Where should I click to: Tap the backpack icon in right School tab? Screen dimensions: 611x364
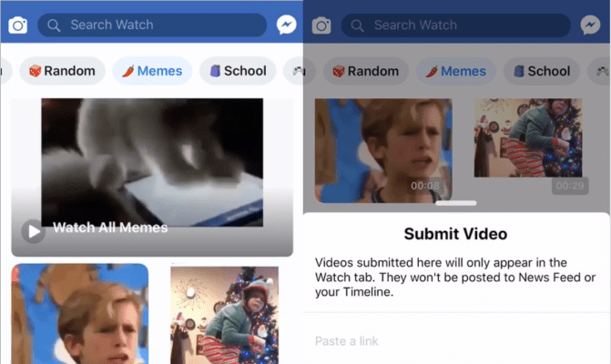pyautogui.click(x=519, y=71)
